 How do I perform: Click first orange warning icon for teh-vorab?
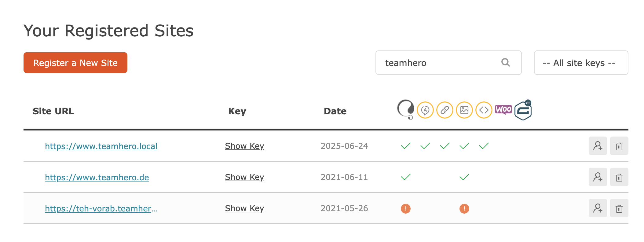[x=406, y=209]
